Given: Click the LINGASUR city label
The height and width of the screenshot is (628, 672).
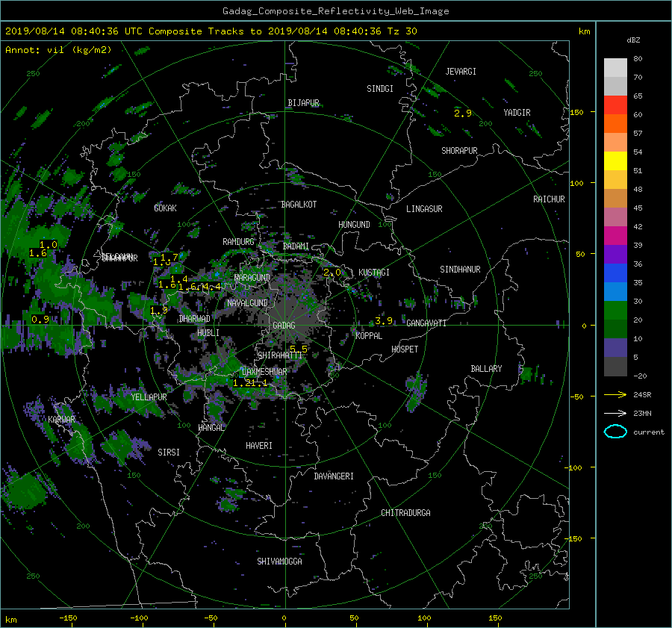Looking at the screenshot, I should [424, 209].
